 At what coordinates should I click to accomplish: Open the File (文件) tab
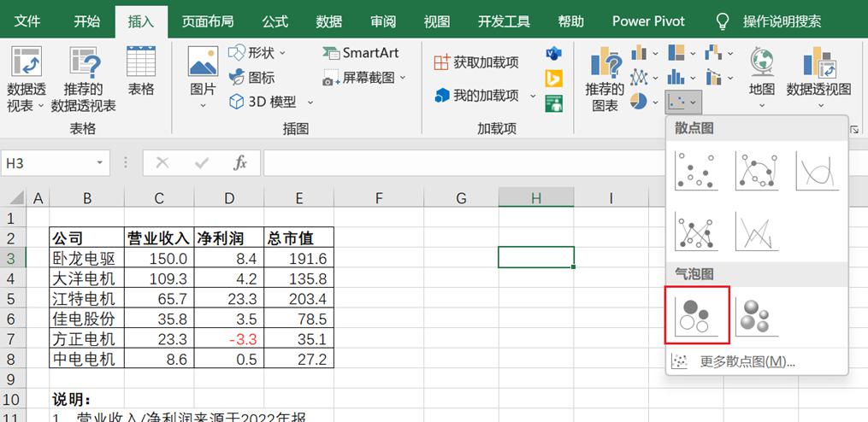tap(27, 21)
